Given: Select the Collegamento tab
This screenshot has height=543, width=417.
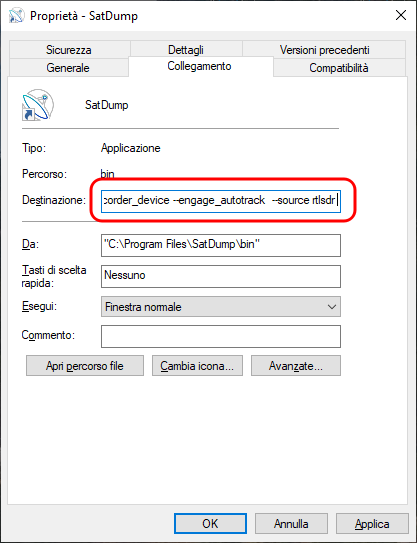Looking at the screenshot, I should [199, 66].
